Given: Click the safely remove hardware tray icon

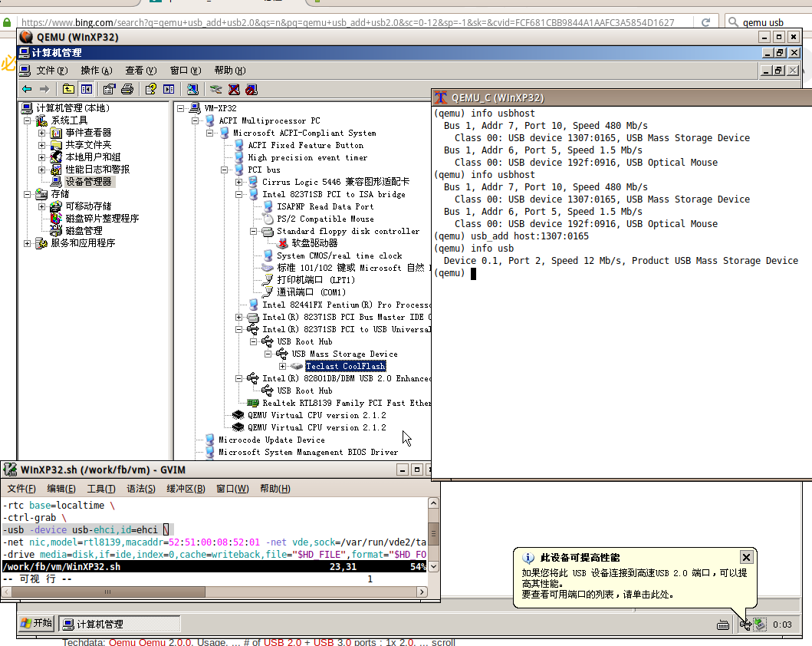Looking at the screenshot, I should (759, 625).
